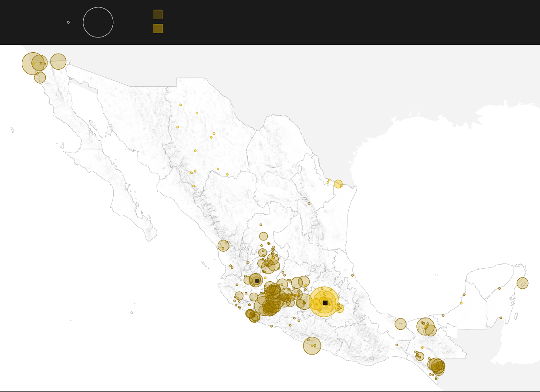Select the small dot in the northern Yucatán peninsula
Viewport: 540px width, 392px height.
(499, 288)
